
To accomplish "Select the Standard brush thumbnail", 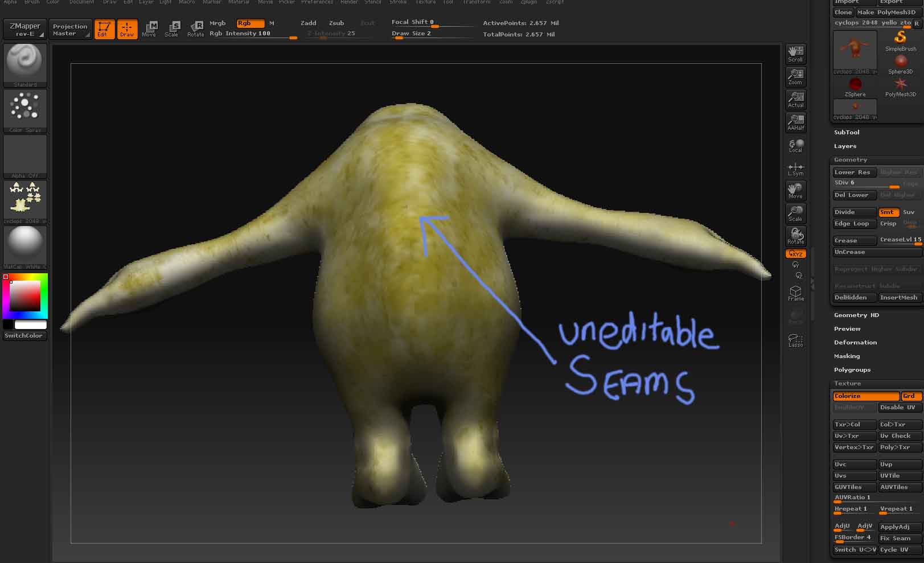I will (x=24, y=64).
